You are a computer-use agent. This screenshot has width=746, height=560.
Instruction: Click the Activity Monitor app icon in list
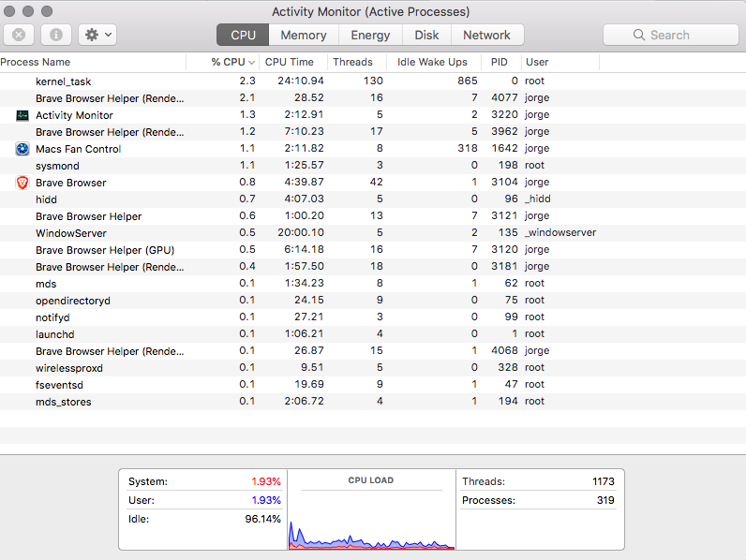pyautogui.click(x=22, y=115)
